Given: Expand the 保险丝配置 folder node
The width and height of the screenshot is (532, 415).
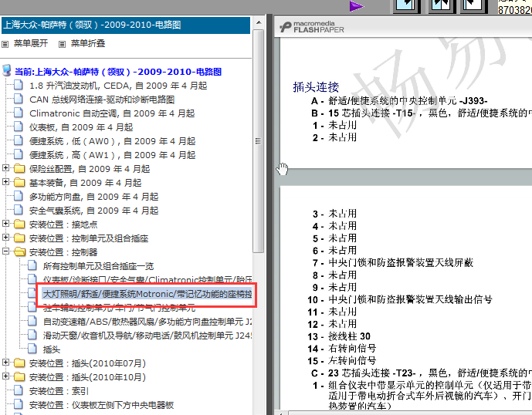Looking at the screenshot, I should (5, 167).
